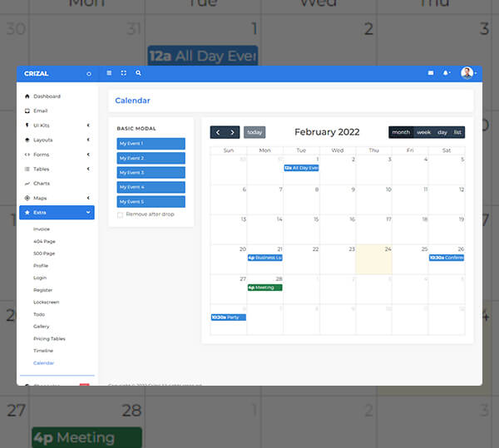Open Calendar link in sidebar
This screenshot has height=448, width=499.
click(43, 362)
